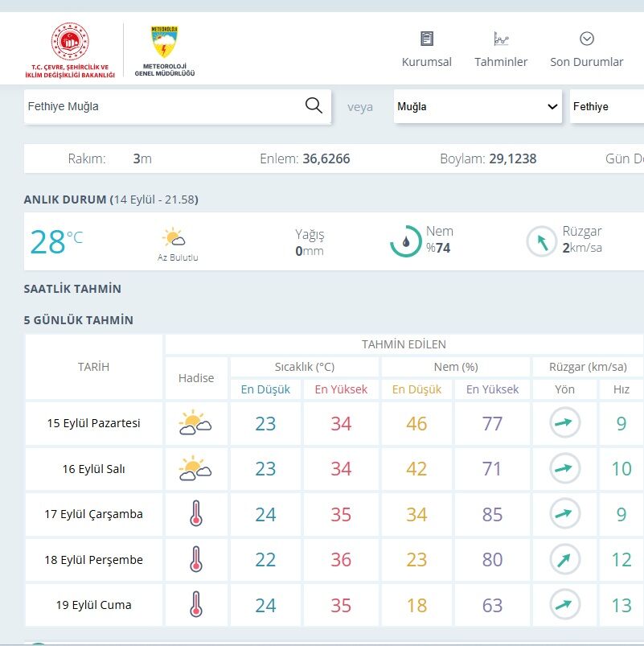
Task: Click the humidity droplet gauge icon
Action: pyautogui.click(x=405, y=241)
